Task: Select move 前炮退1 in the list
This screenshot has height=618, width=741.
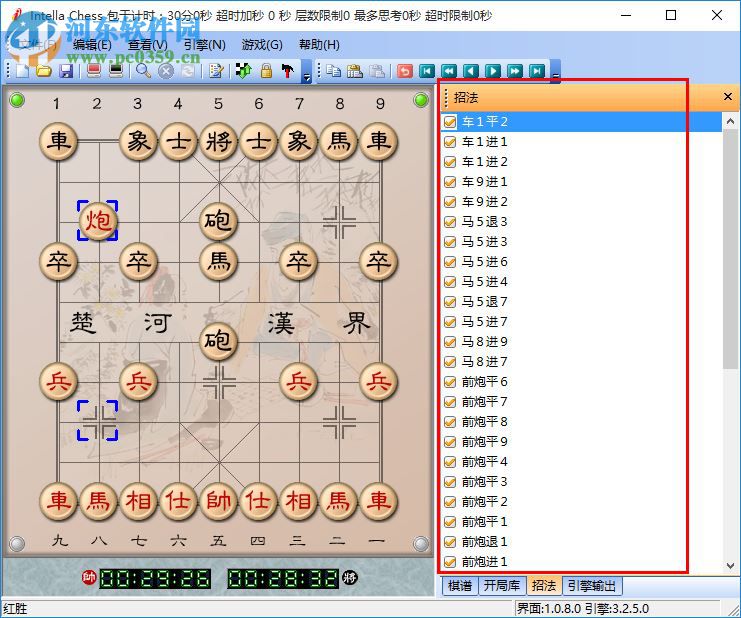Action: pos(484,542)
